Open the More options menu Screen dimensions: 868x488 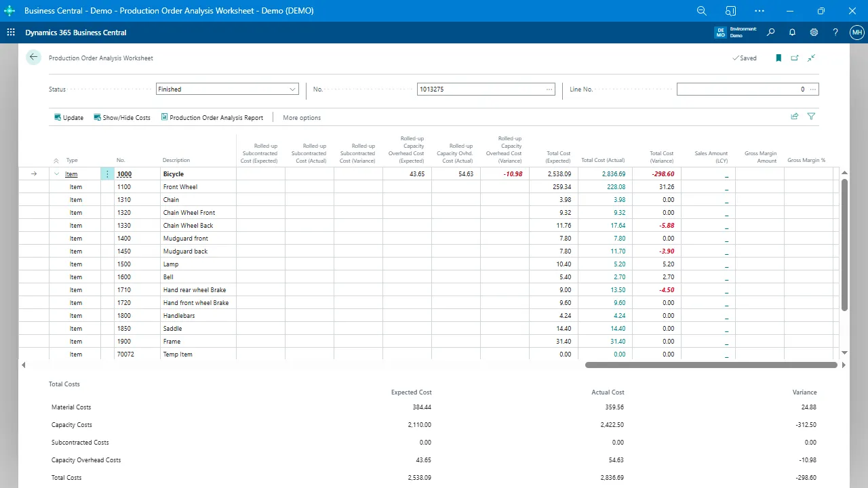coord(302,118)
